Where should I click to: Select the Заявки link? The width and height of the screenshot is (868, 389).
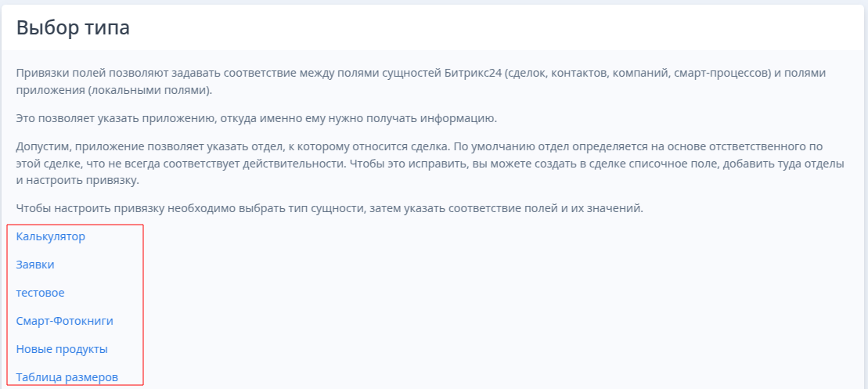click(35, 265)
